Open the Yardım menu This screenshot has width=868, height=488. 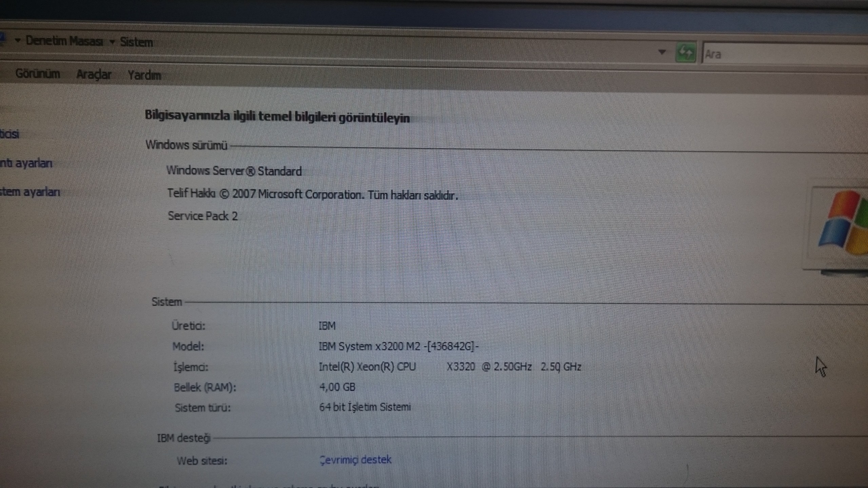[x=144, y=75]
